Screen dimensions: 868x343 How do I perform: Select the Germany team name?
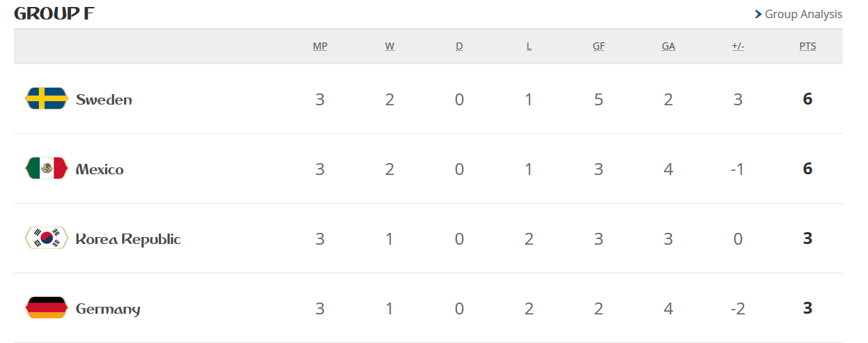click(x=108, y=309)
